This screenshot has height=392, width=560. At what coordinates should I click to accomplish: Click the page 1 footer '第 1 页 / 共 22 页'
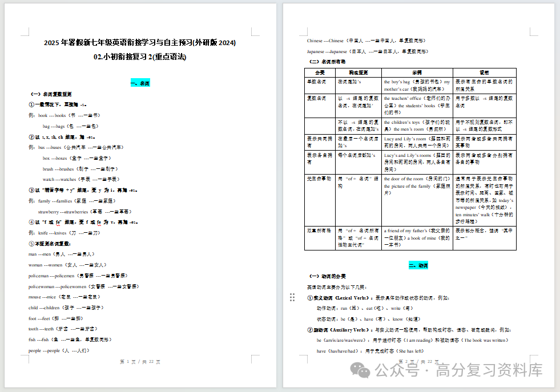(140, 362)
